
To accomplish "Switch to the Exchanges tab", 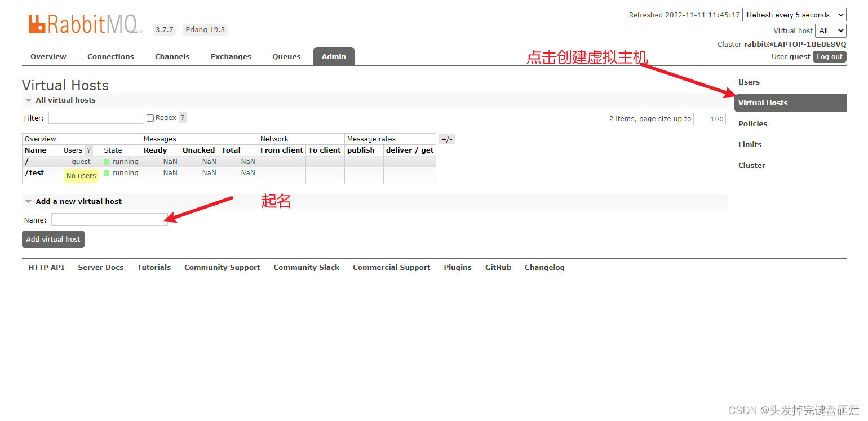I will [x=231, y=56].
